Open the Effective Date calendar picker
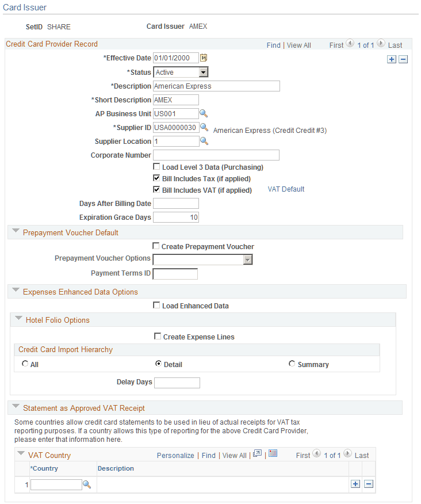Image resolution: width=421 pixels, height=504 pixels. tap(203, 58)
